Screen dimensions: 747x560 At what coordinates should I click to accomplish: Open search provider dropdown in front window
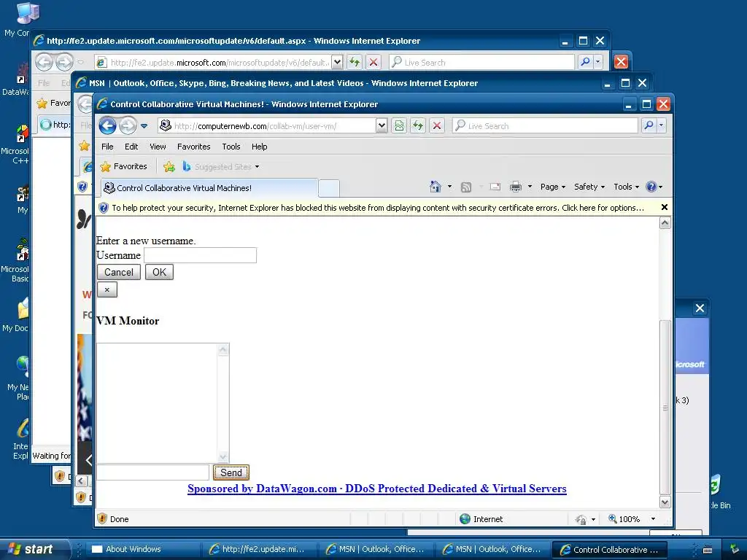coord(661,125)
